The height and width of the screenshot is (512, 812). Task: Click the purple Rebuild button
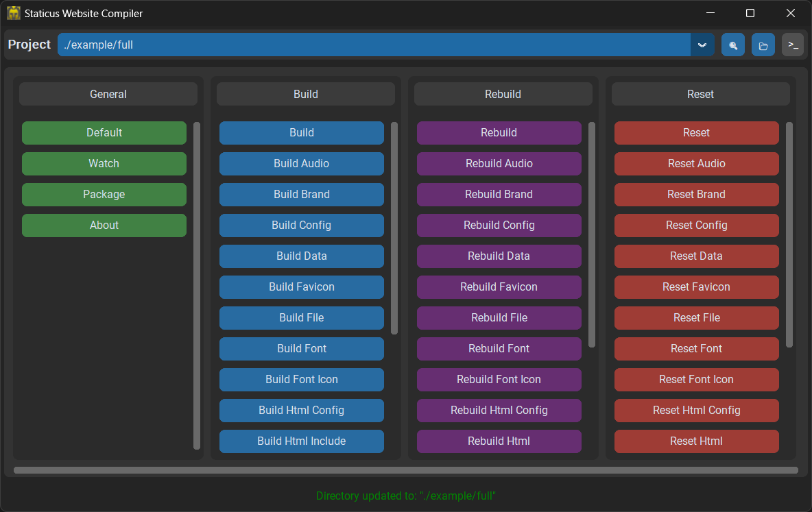tap(499, 133)
